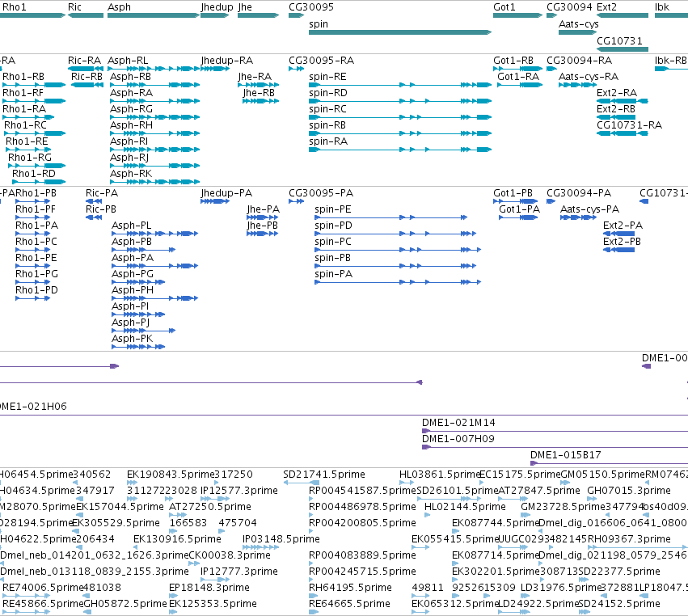Open clone DME1-007H09

pyautogui.click(x=458, y=439)
